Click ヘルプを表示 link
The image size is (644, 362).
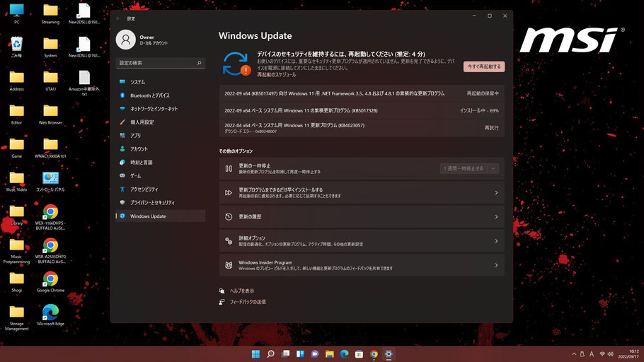pos(242,291)
